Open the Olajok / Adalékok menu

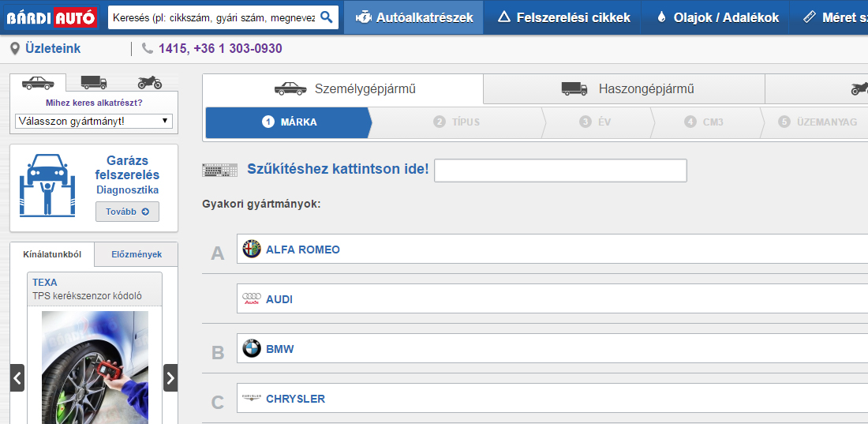coord(716,17)
